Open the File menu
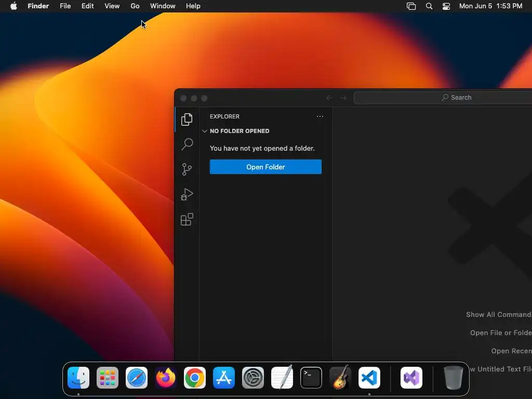 pyautogui.click(x=65, y=6)
